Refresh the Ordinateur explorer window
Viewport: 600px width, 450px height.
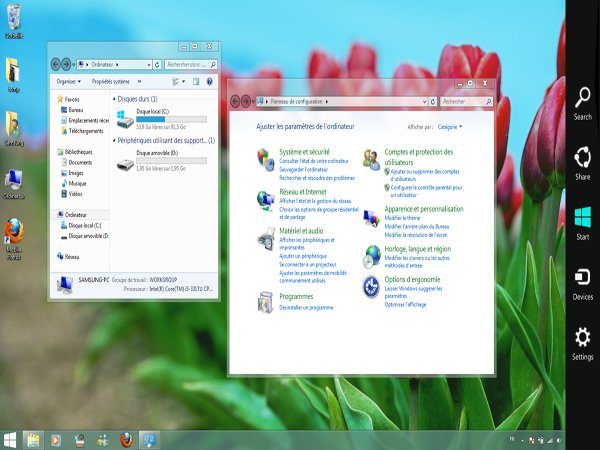click(x=157, y=65)
